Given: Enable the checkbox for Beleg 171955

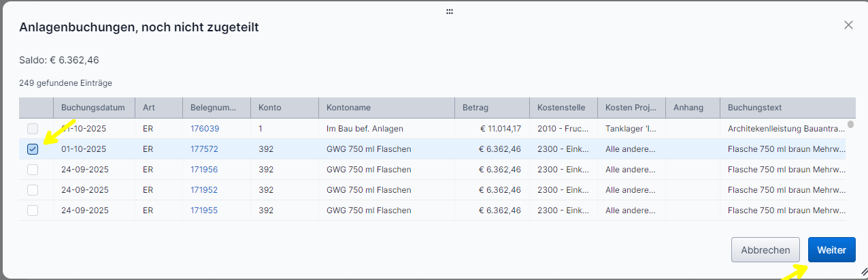Looking at the screenshot, I should pyautogui.click(x=33, y=211).
